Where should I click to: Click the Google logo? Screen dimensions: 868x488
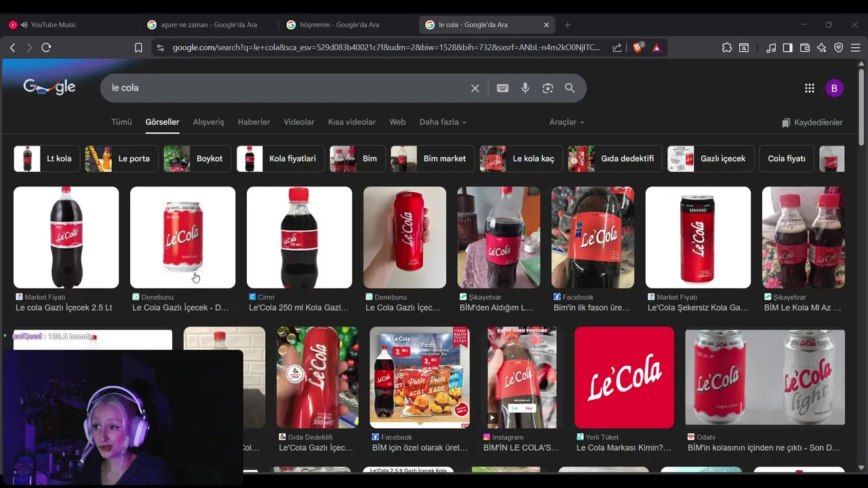(x=50, y=87)
